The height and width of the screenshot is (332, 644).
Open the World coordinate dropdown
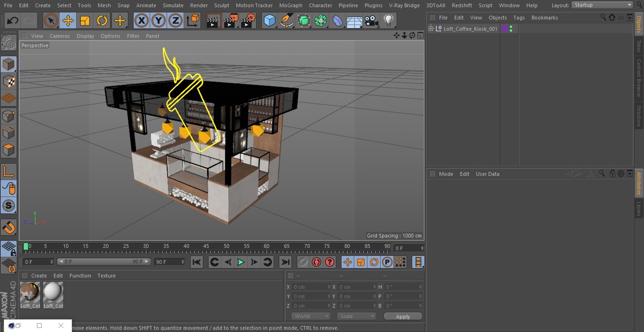click(x=311, y=316)
